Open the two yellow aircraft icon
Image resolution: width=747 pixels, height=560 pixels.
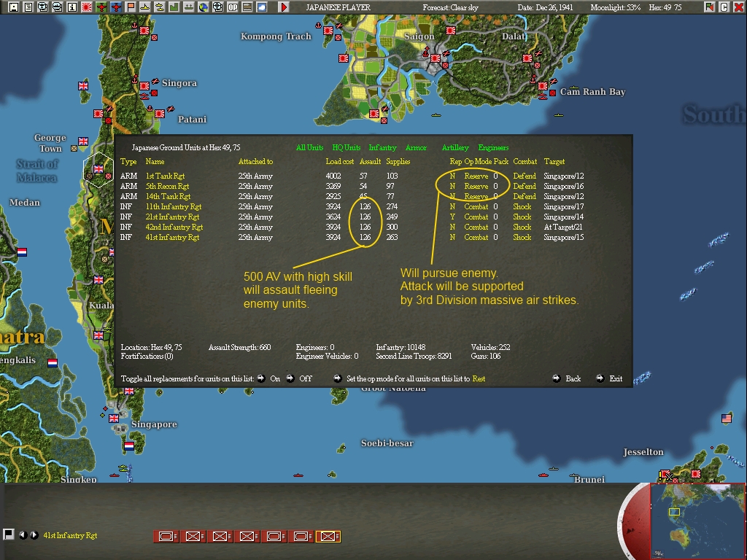pyautogui.click(x=160, y=7)
